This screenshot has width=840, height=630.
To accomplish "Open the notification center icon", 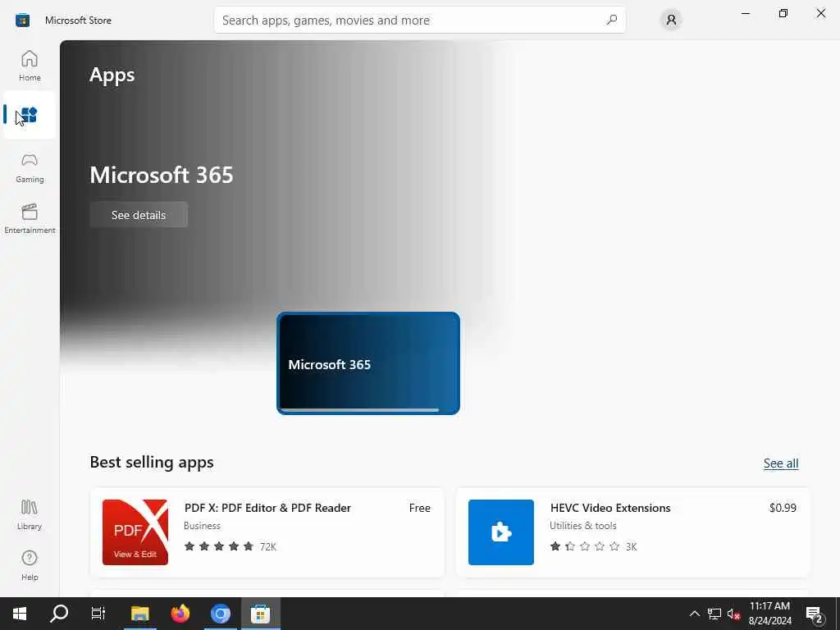I will (x=815, y=614).
